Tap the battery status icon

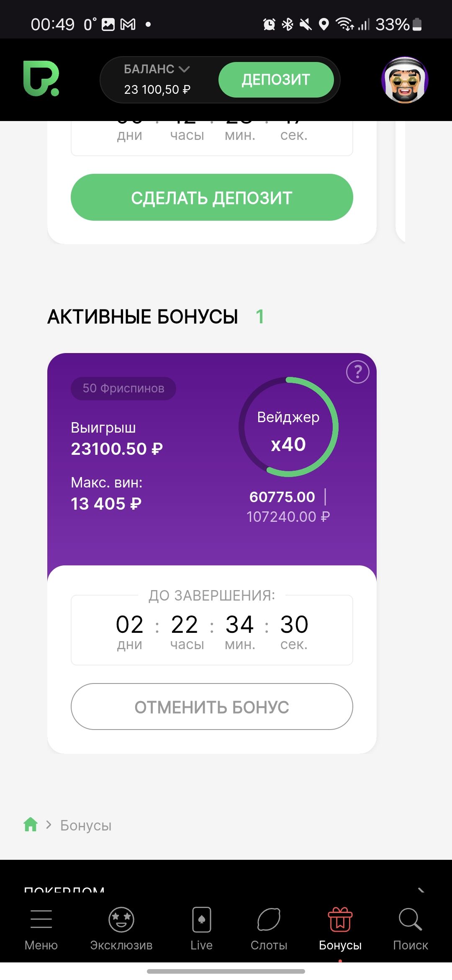417,24
